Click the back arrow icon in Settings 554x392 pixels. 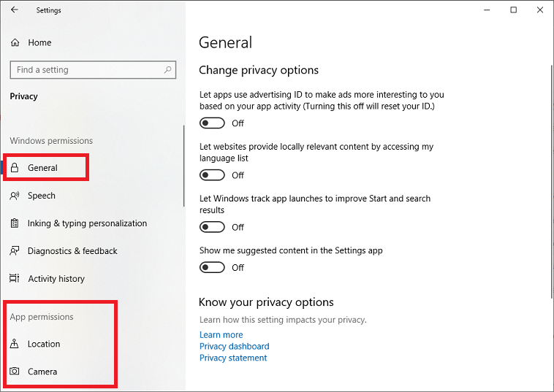(15, 10)
